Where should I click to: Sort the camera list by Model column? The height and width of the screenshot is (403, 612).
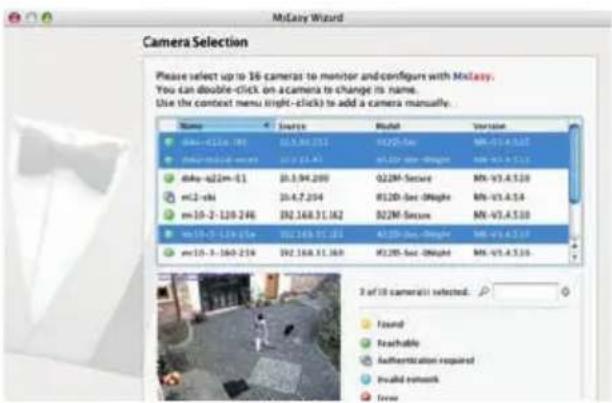[x=422, y=126]
